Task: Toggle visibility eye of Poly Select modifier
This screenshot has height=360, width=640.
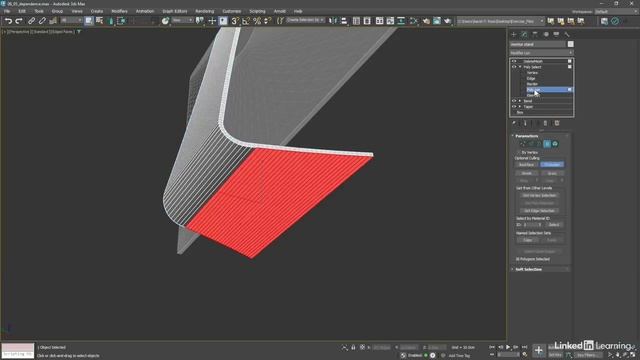Action: tap(514, 67)
